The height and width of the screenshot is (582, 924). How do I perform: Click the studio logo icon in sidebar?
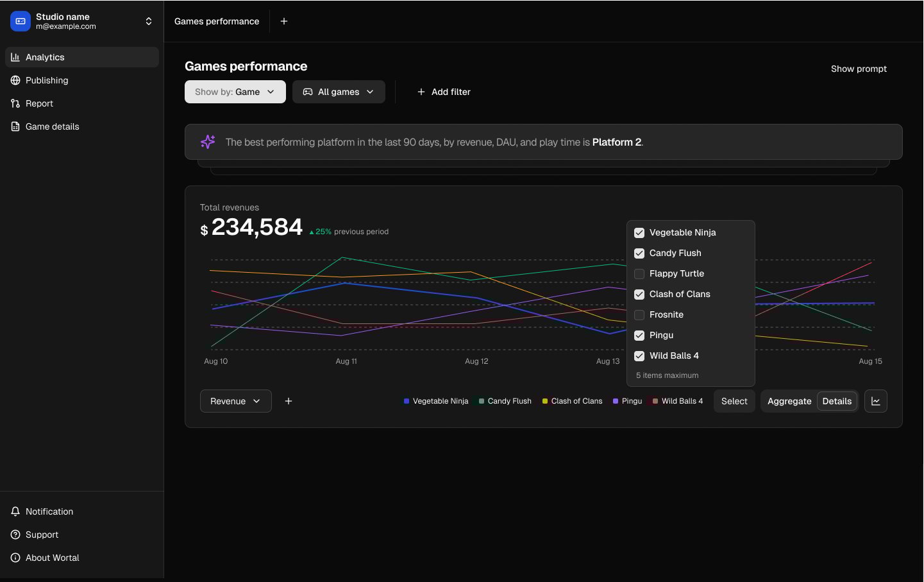tap(21, 21)
